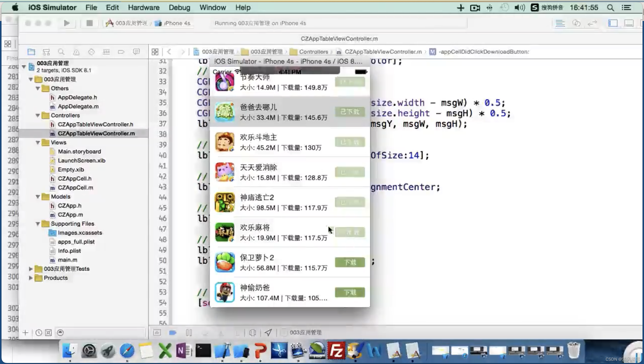The image size is (644, 364).
Task: Go back using the jump bar left arrow
Action: click(169, 52)
